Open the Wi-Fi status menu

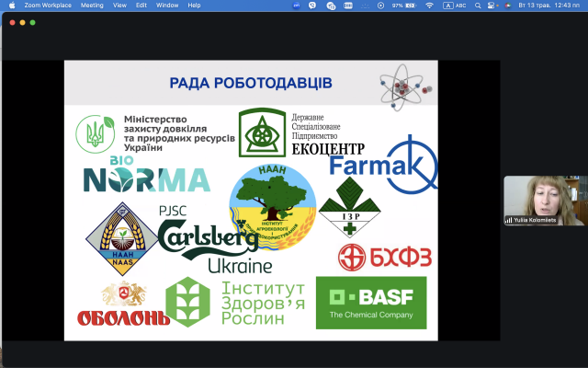[x=430, y=6]
